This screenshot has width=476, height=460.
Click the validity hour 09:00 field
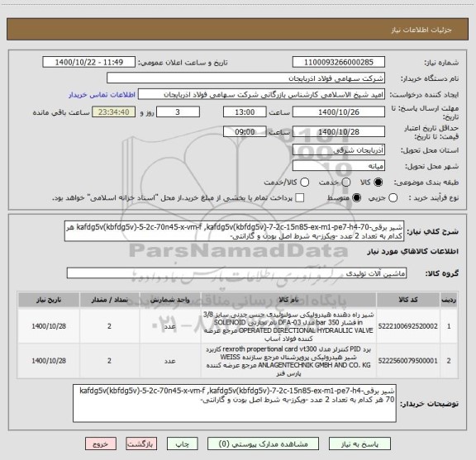tap(245, 131)
